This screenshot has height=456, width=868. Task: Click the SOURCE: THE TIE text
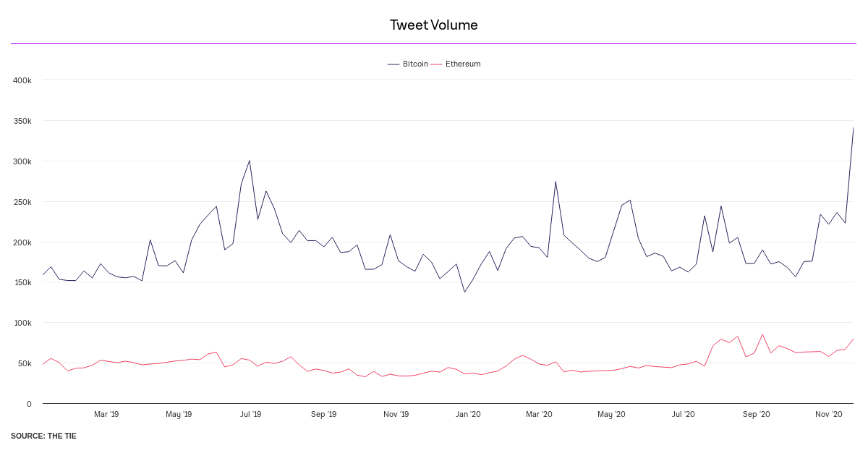click(43, 436)
